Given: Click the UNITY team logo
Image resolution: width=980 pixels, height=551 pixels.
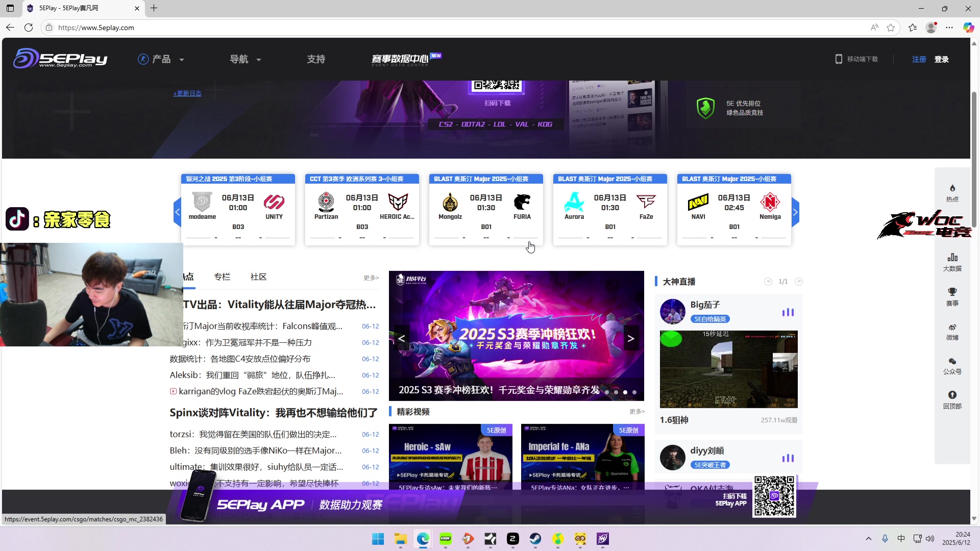Looking at the screenshot, I should click(274, 202).
